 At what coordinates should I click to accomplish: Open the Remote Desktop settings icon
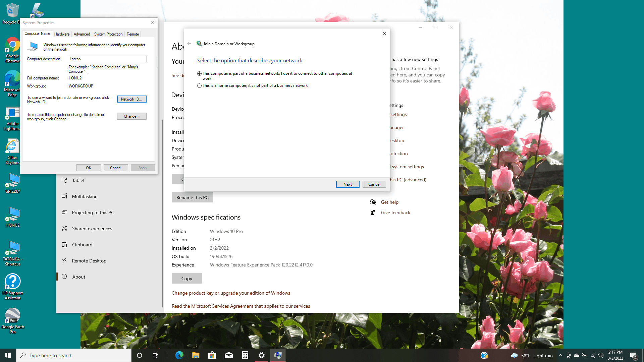[64, 261]
